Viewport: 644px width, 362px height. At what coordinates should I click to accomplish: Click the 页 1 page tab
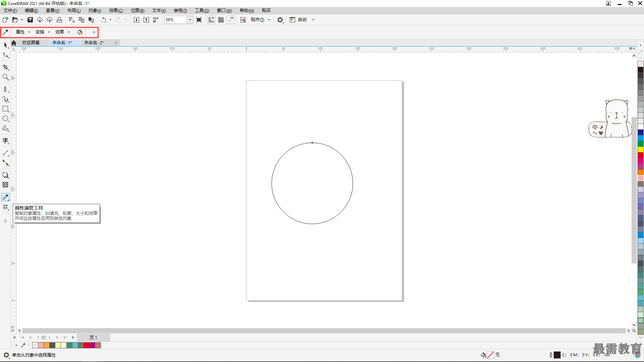click(x=93, y=338)
